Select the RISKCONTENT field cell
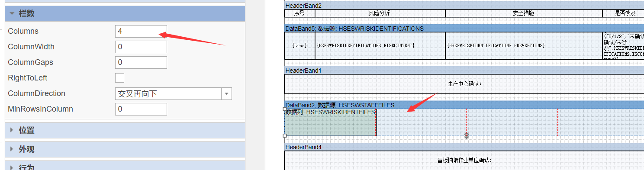Viewport: 644px width, 170px height. tap(380, 45)
